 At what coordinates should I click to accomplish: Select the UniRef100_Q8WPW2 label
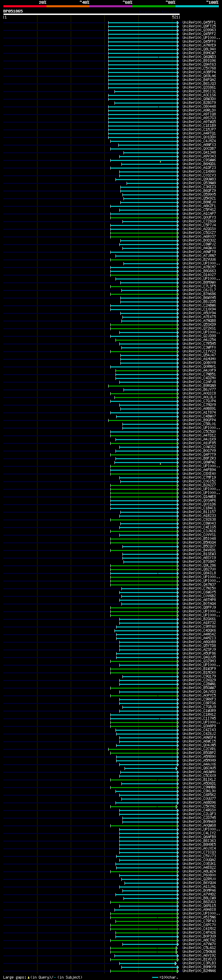199,462
